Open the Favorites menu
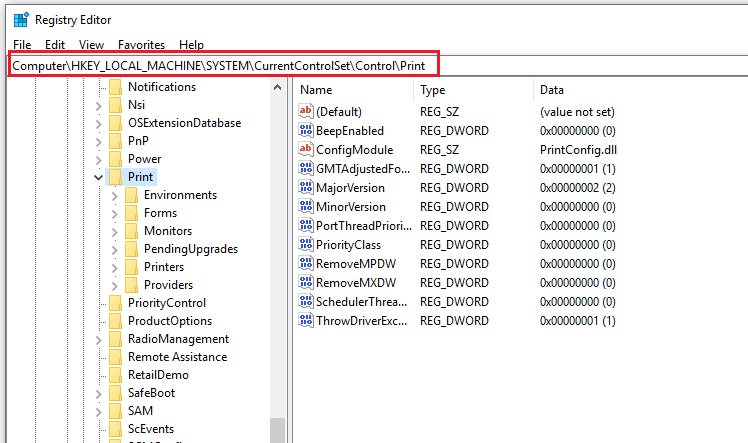Viewport: 748px width, 443px height. [141, 45]
